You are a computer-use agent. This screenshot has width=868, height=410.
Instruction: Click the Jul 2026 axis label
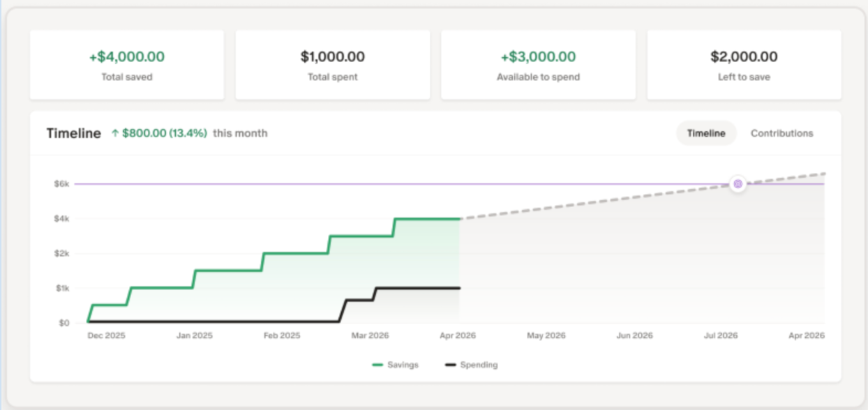click(721, 335)
